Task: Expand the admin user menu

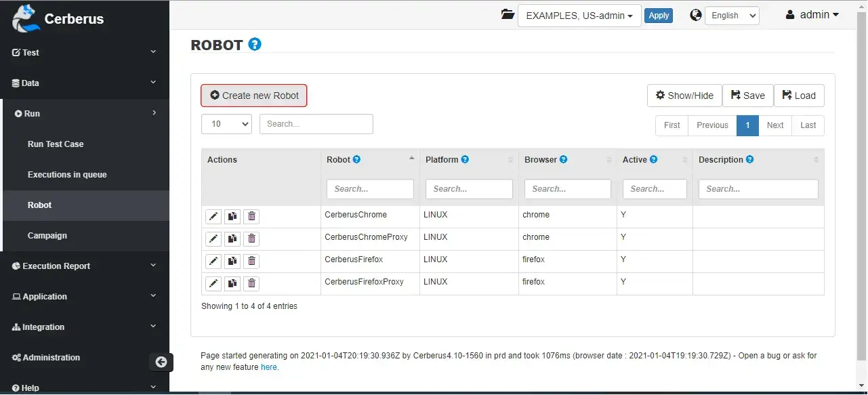Action: pyautogui.click(x=812, y=15)
